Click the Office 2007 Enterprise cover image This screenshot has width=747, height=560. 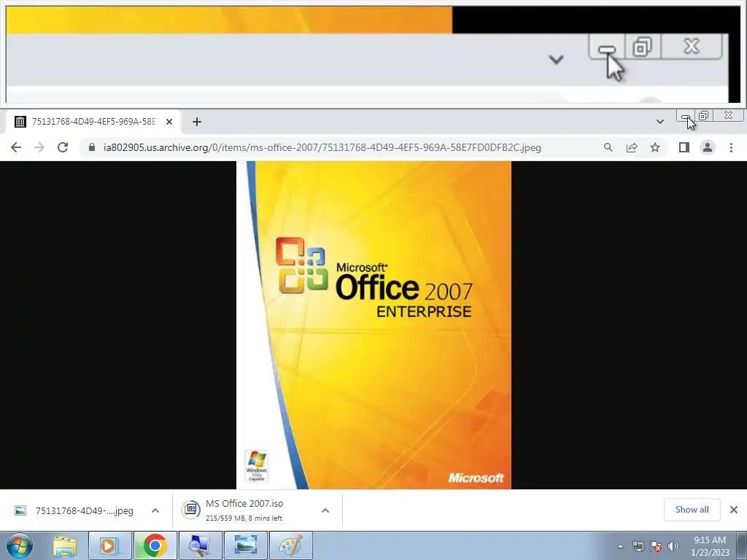pos(374,325)
